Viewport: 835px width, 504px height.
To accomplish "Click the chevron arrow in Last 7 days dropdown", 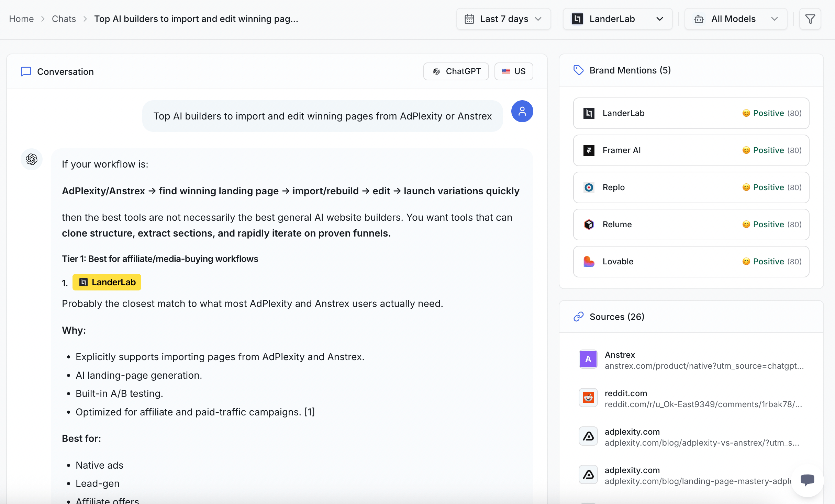I will coord(538,19).
